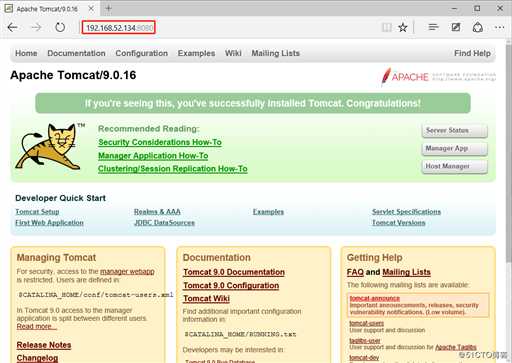Click the Developer Quick Start heading
Image resolution: width=512 pixels, height=363 pixels.
click(x=60, y=198)
